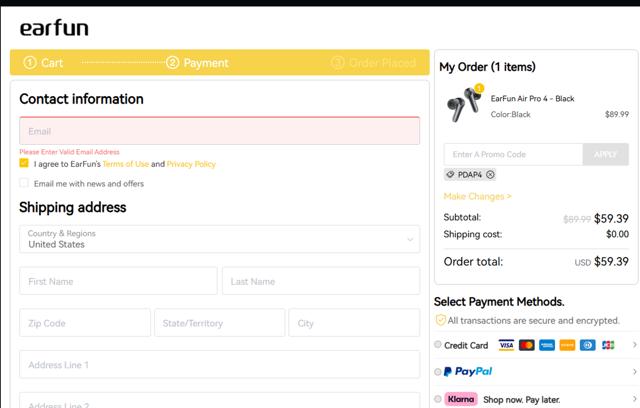
Task: Click the PDAP4 coupon tag icon
Action: [x=450, y=175]
